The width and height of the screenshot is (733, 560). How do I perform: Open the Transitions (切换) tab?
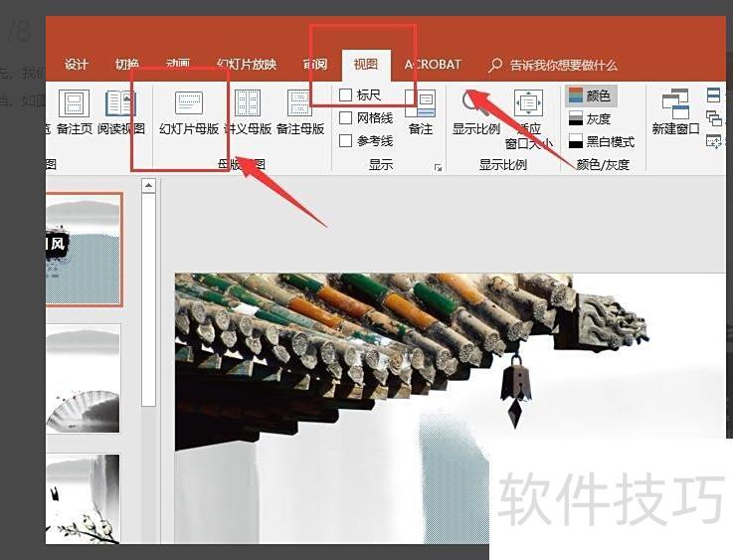(x=126, y=64)
